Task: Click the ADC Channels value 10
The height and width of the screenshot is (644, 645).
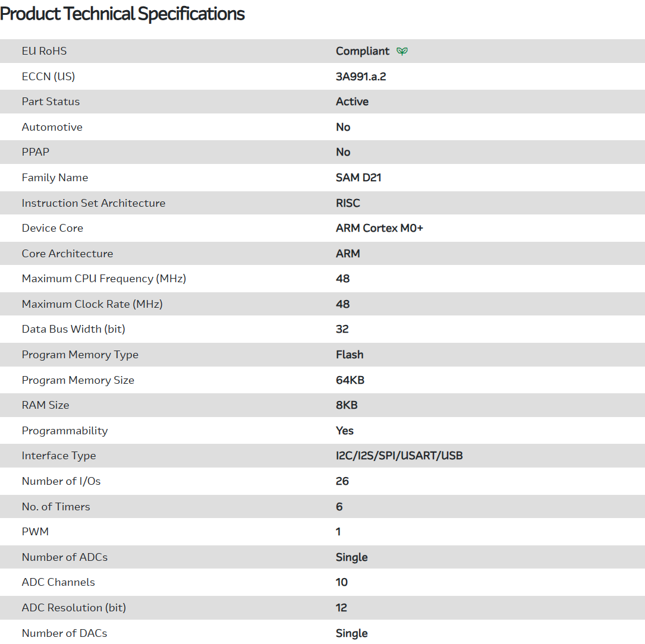Action: 342,582
